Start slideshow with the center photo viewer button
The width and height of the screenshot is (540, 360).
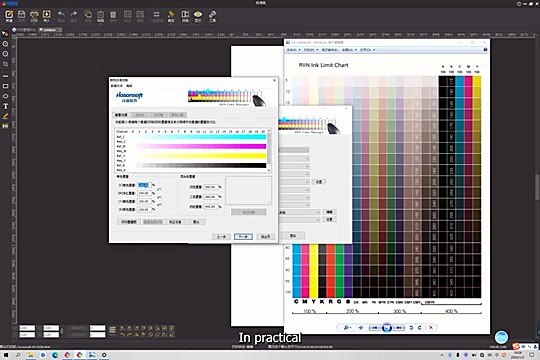click(387, 328)
